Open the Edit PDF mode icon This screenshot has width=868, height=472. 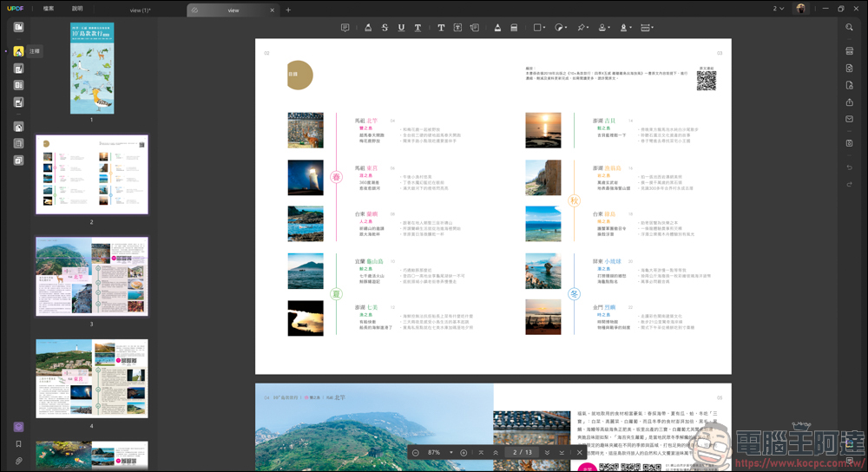(18, 69)
